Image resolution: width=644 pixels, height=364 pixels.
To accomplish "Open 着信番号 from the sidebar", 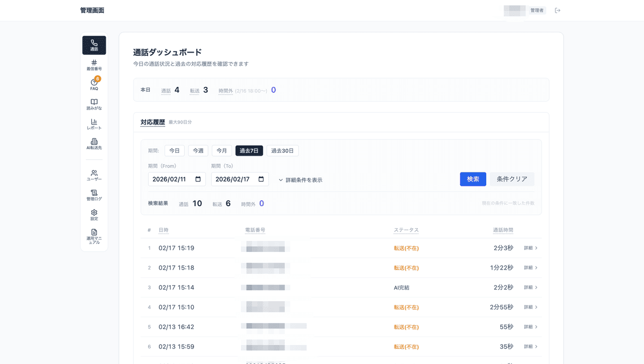I will 94,64.
